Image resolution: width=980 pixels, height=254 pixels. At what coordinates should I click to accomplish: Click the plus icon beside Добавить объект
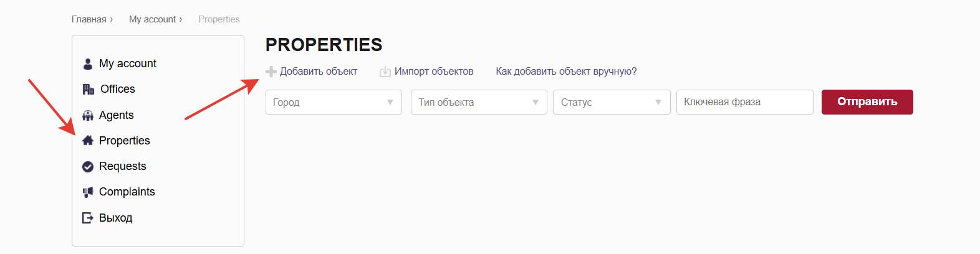271,72
